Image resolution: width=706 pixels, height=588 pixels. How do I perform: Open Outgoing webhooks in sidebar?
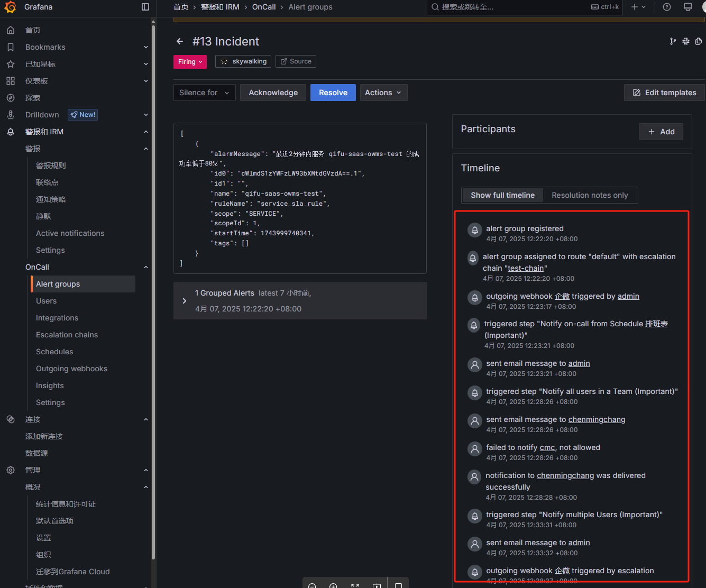click(x=71, y=369)
